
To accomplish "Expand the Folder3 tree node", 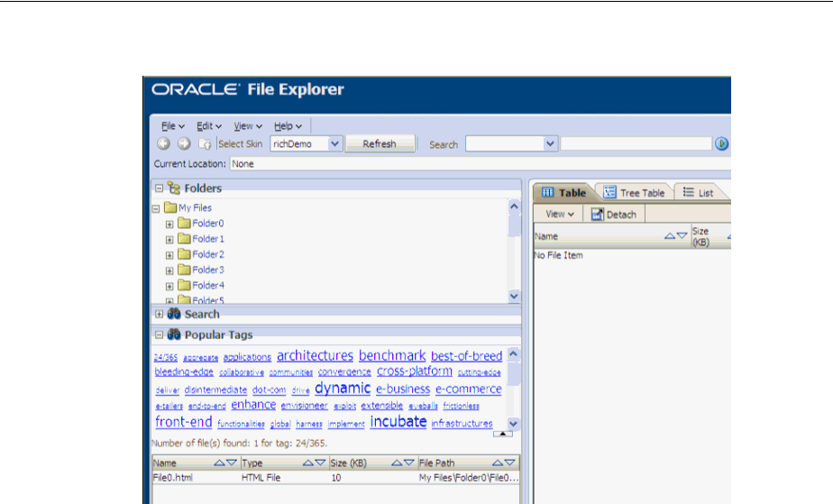I will (x=169, y=270).
